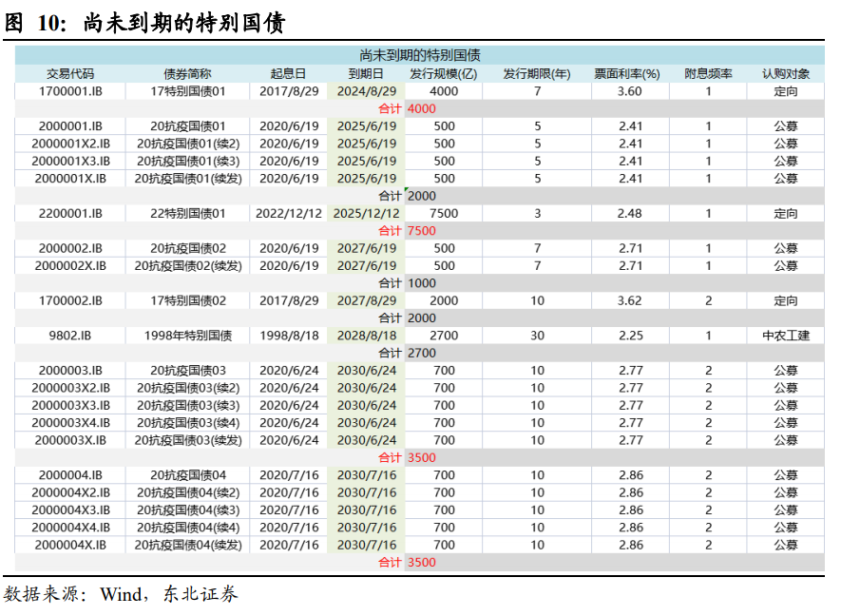Click code cell 2000004X2.IB
This screenshot has height=616, width=841.
tap(70, 492)
